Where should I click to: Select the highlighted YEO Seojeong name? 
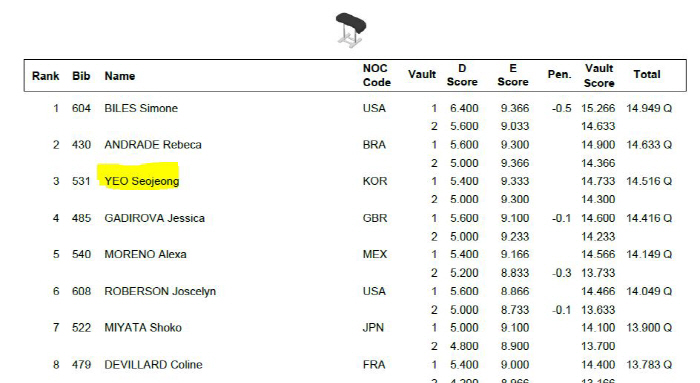tap(142, 181)
